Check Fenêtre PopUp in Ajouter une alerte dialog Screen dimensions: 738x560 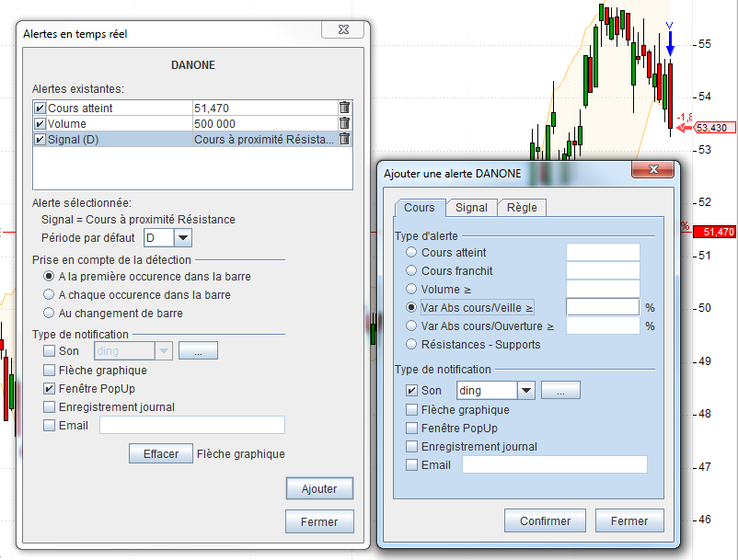pos(412,428)
